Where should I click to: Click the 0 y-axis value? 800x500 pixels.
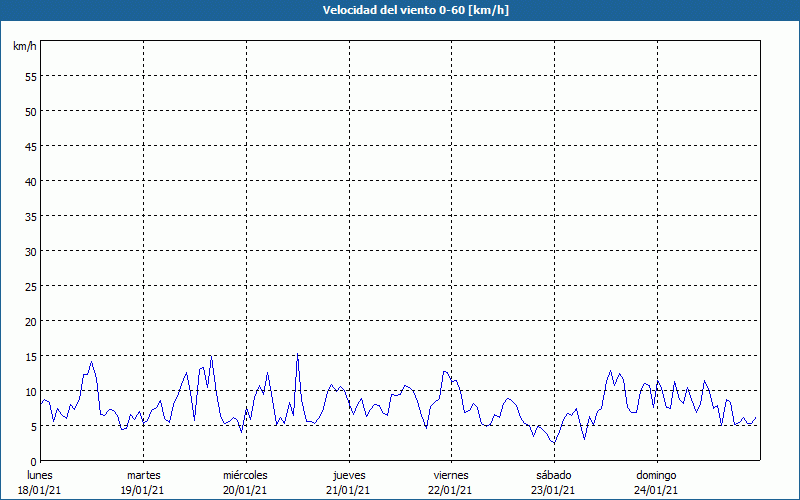click(34, 462)
